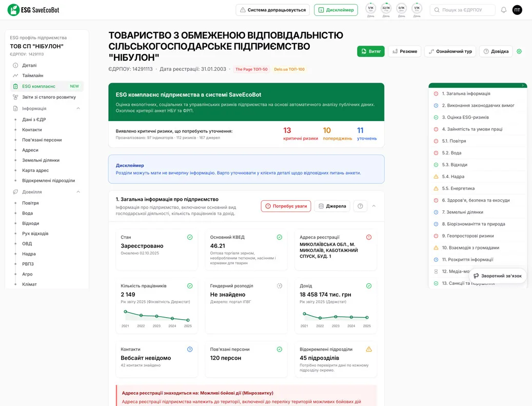Click warning icon next to 5.4. Надра
The height and width of the screenshot is (406, 532).
click(436, 177)
